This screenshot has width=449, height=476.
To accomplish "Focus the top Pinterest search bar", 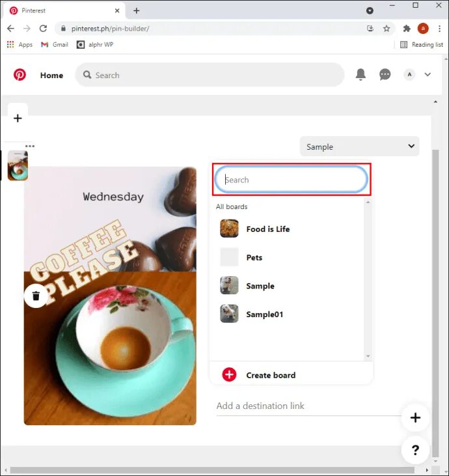I will coord(210,75).
